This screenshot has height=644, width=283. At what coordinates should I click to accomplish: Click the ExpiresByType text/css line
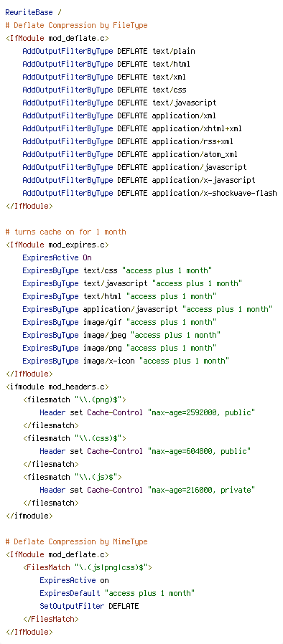[117, 270]
